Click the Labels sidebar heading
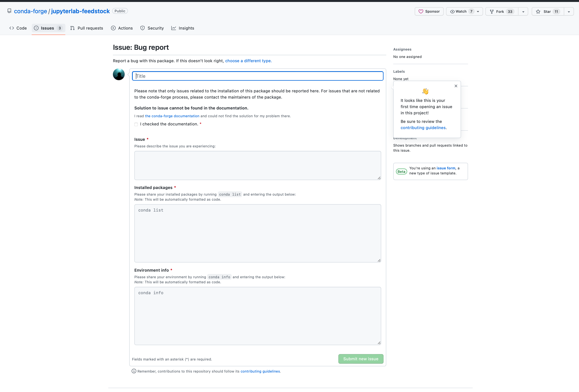 [399, 71]
